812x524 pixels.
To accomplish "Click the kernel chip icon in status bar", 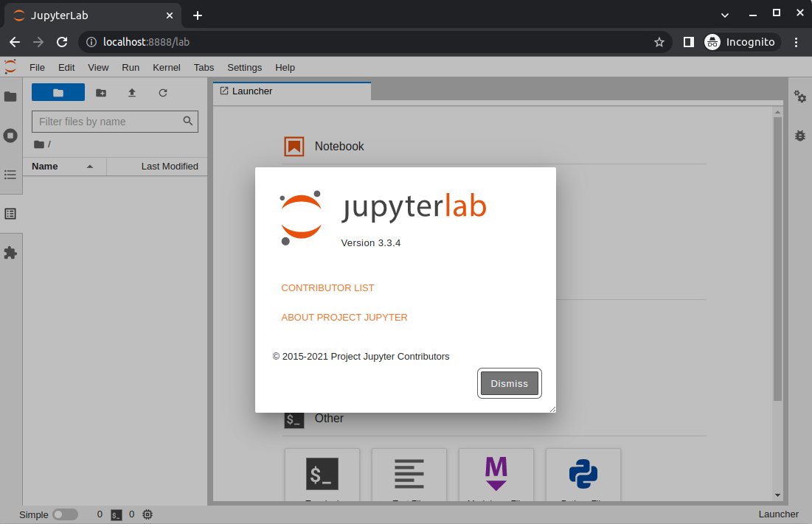I will pyautogui.click(x=148, y=514).
